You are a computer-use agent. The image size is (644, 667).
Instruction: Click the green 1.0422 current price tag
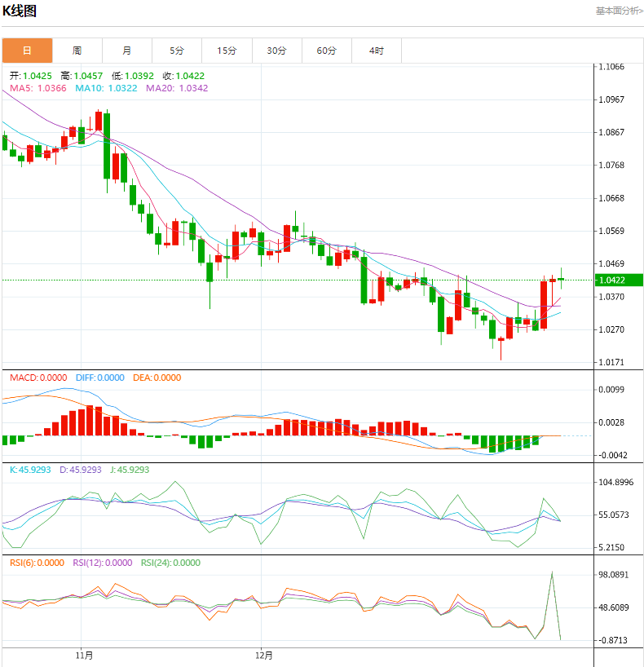pos(619,280)
